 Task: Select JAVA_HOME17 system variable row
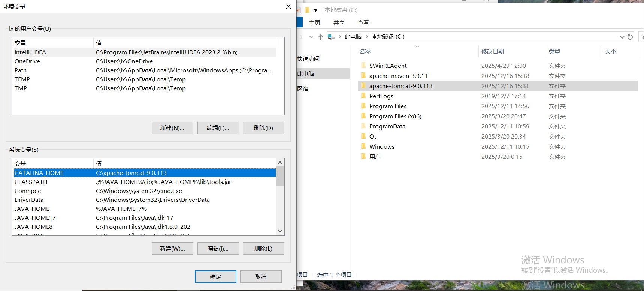(145, 218)
